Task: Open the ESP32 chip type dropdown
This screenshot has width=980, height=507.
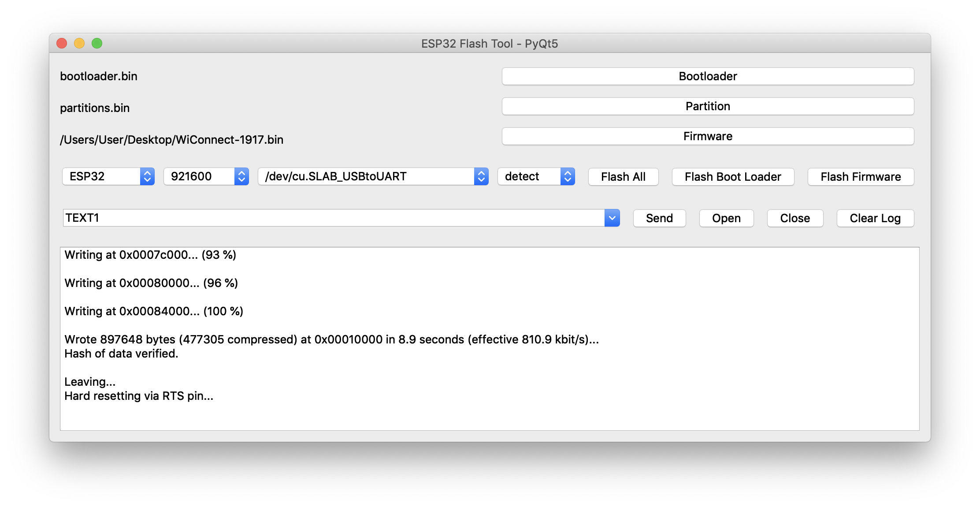Action: coord(108,176)
